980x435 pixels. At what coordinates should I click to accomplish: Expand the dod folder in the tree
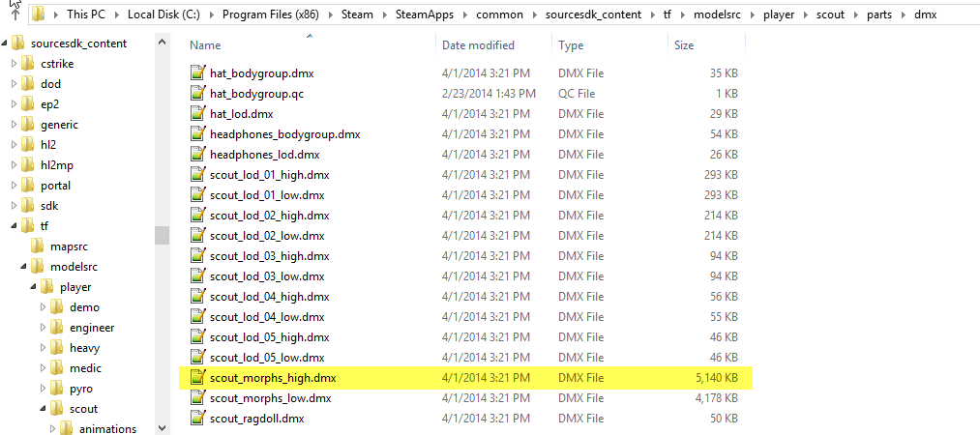click(x=15, y=84)
